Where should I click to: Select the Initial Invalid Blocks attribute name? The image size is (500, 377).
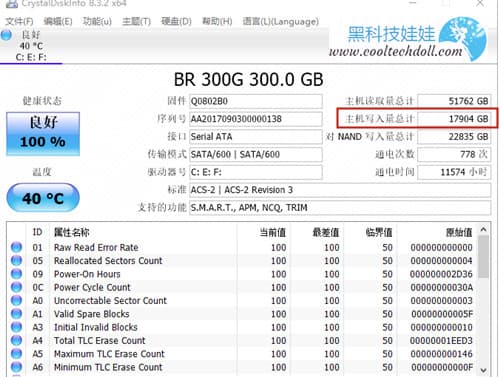95,327
